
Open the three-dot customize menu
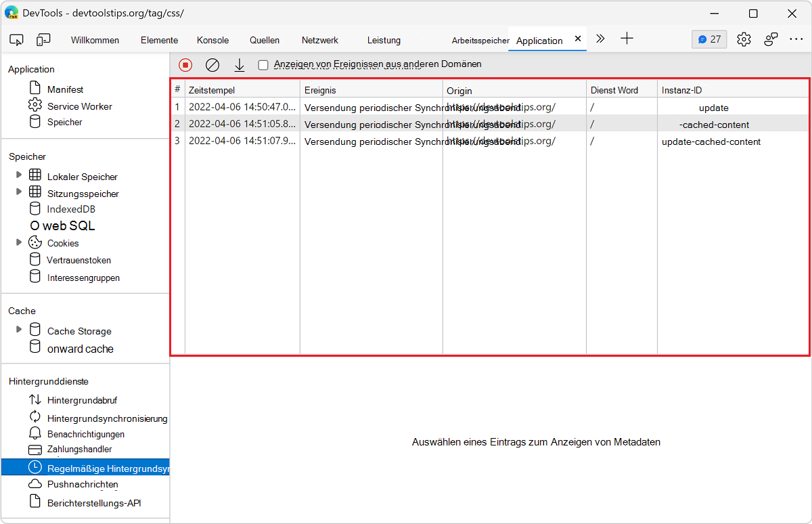pos(796,39)
